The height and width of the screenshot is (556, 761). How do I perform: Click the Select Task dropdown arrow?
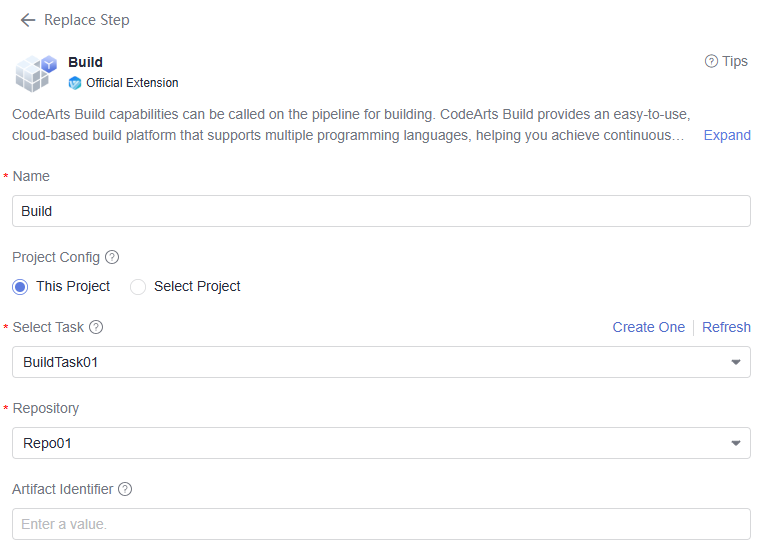(736, 362)
